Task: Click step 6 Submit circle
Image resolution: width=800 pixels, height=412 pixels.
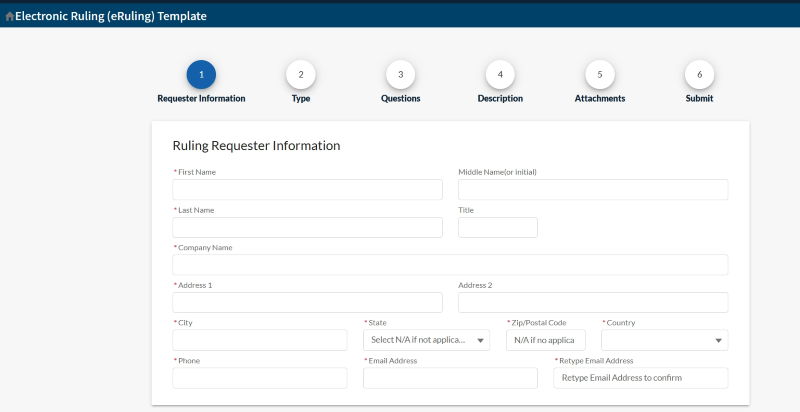Action: (x=699, y=75)
